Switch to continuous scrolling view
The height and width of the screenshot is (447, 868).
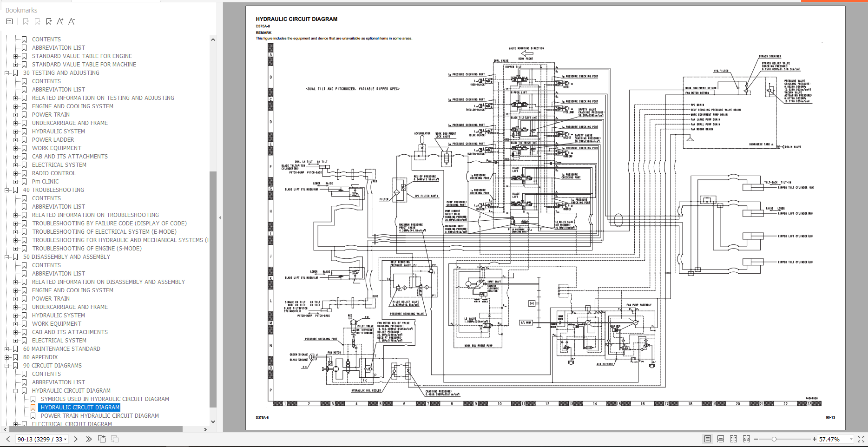721,439
